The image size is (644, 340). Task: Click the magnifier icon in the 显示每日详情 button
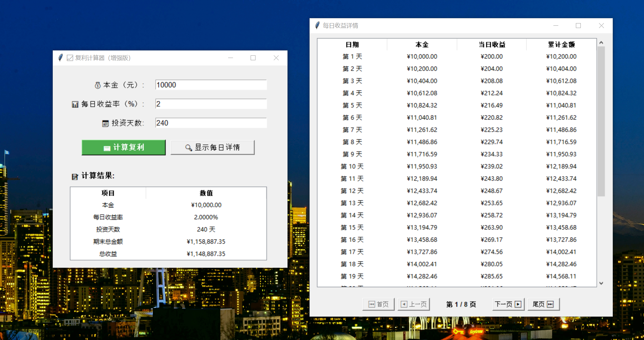[188, 148]
